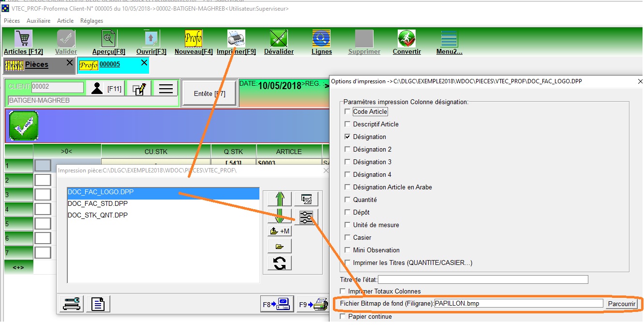The image size is (644, 325).
Task: Select DOC_FAC_LOGO.DPP in model list
Action: (163, 192)
